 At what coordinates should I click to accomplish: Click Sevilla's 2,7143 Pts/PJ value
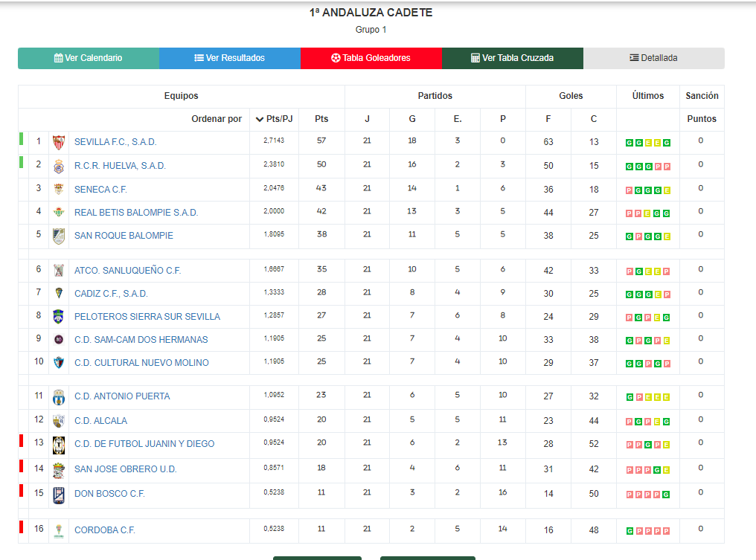[x=274, y=141]
